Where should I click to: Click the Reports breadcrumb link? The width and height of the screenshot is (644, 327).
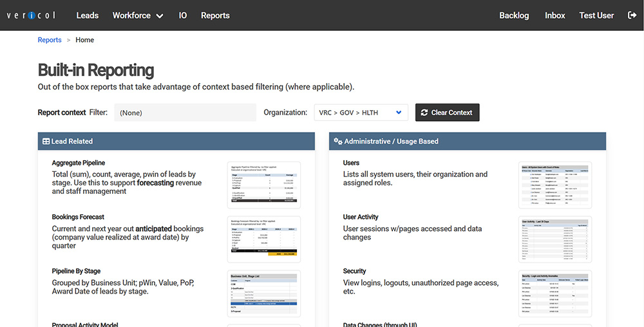[x=50, y=40]
